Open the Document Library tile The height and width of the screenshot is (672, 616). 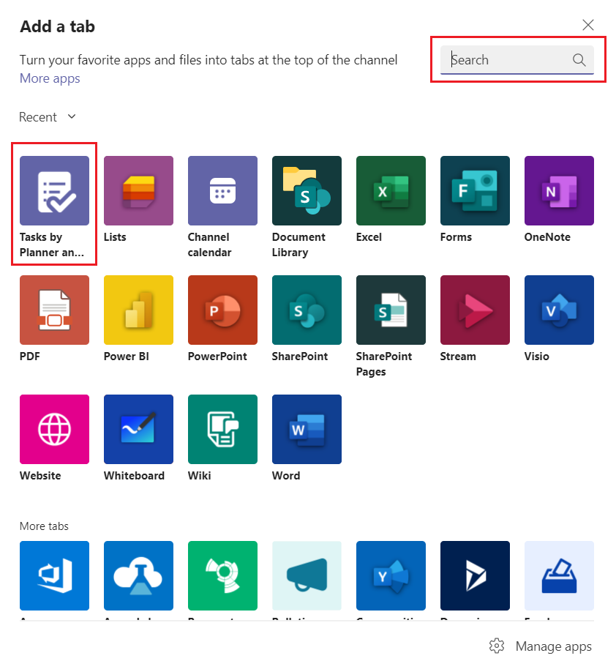[307, 191]
